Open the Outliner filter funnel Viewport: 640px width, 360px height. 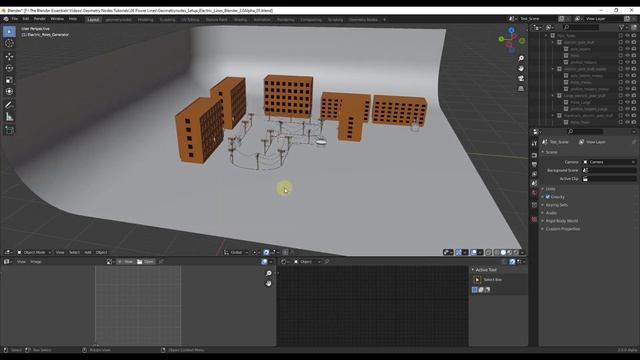pos(621,27)
